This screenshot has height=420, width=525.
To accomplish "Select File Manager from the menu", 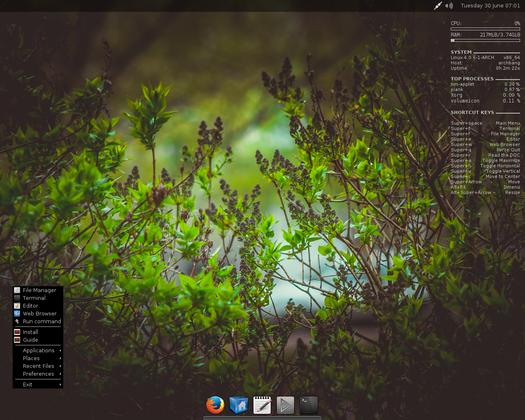I will [38, 290].
